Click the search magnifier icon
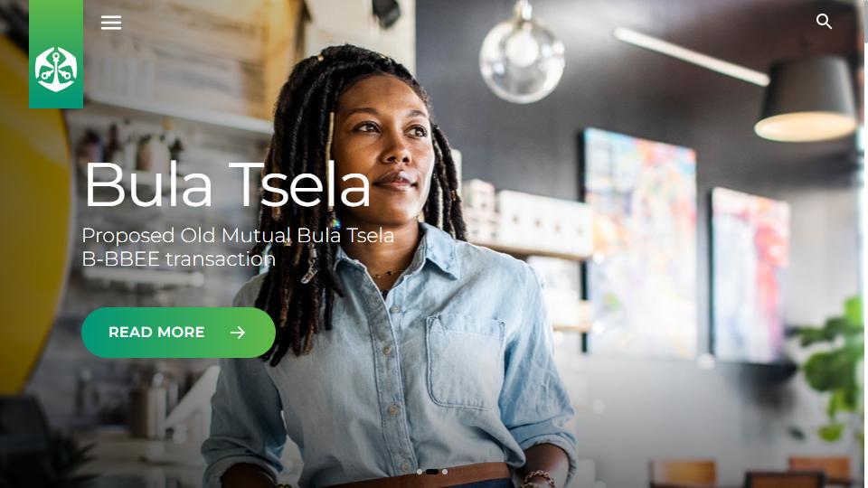 (824, 22)
